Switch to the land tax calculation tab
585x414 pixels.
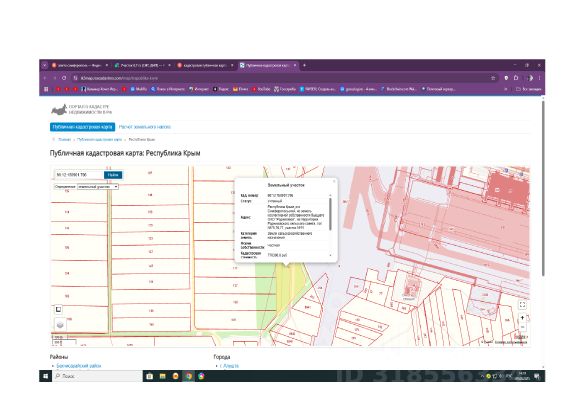[145, 127]
